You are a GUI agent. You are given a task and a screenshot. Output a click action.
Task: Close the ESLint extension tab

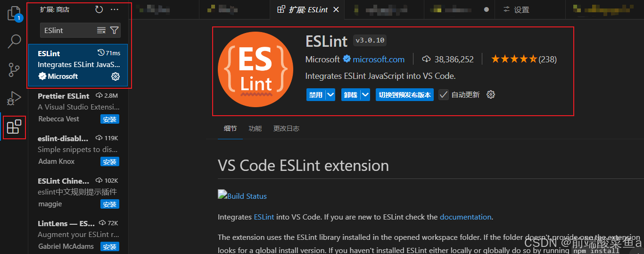[x=336, y=9]
